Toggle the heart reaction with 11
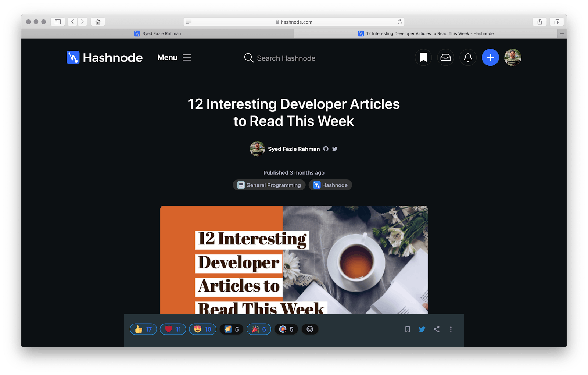Screen dimensions: 588x375 173,329
